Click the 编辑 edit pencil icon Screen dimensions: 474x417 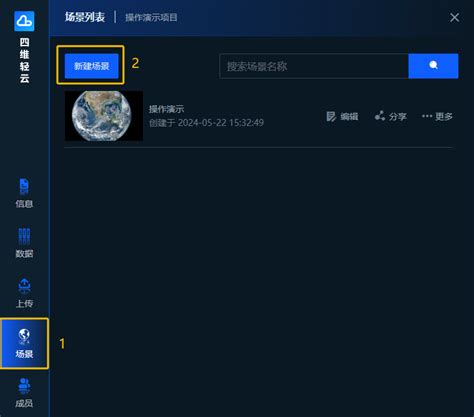coord(331,116)
